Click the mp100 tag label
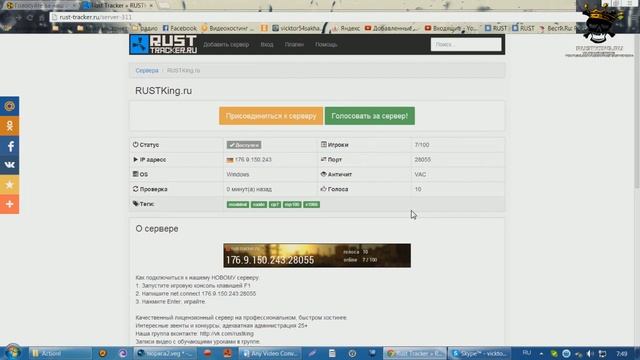The height and width of the screenshot is (360, 640). [292, 204]
